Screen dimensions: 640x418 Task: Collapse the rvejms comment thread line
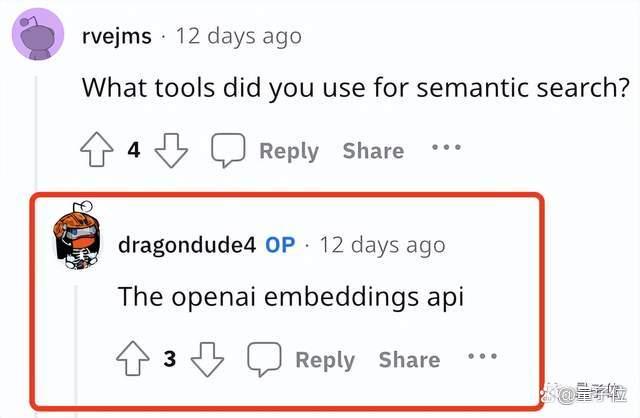(36, 135)
